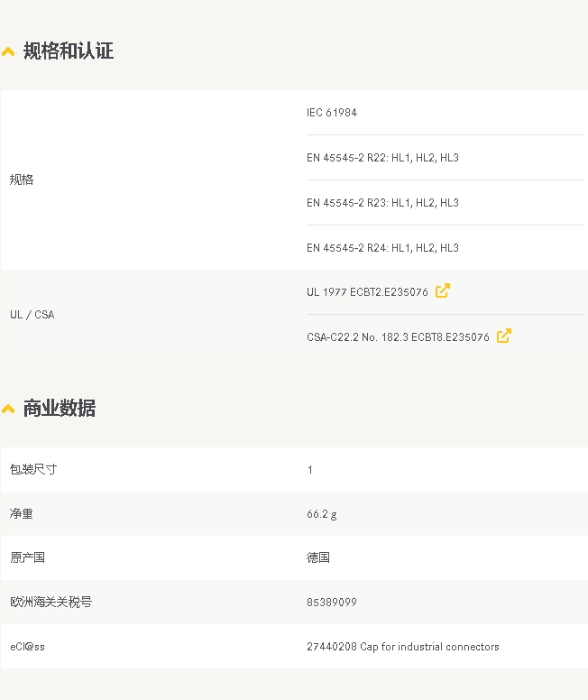Click the 商业数据 heading
This screenshot has height=700, width=588.
(60, 408)
